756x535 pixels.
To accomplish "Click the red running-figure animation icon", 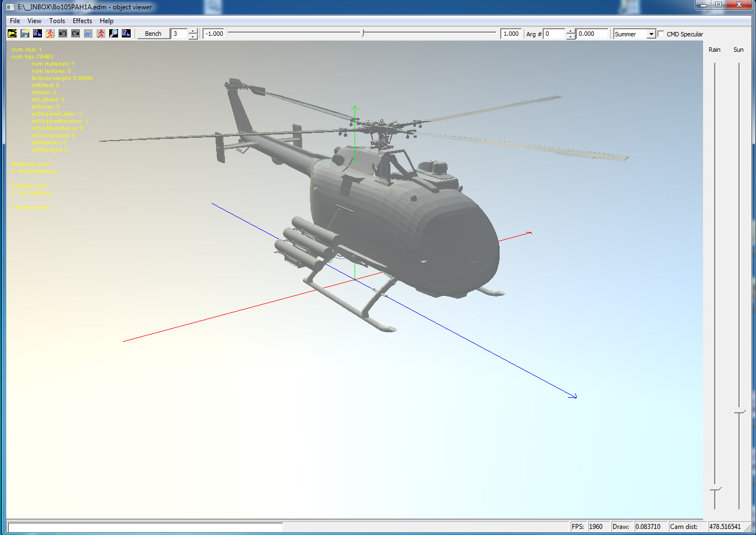I will (x=101, y=34).
